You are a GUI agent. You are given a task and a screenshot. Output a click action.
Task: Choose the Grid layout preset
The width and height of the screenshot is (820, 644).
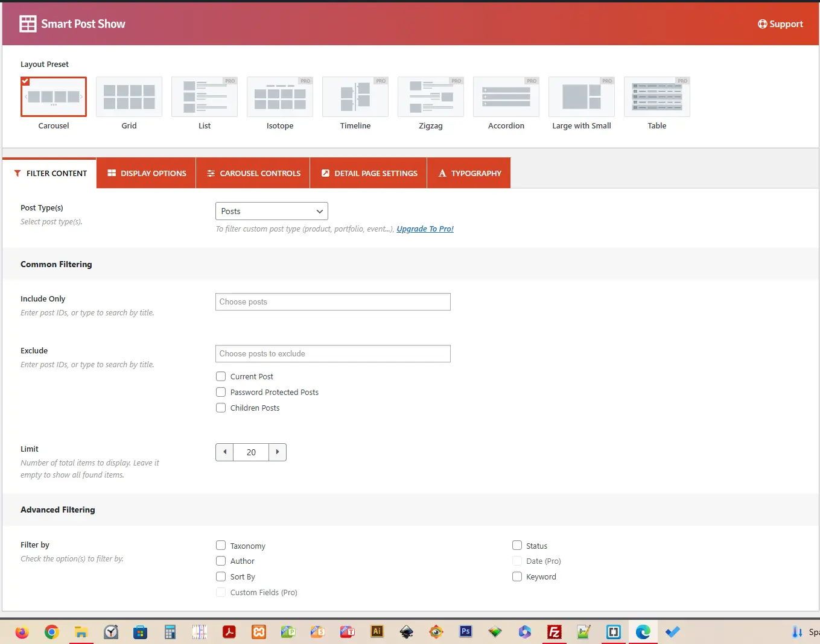129,96
